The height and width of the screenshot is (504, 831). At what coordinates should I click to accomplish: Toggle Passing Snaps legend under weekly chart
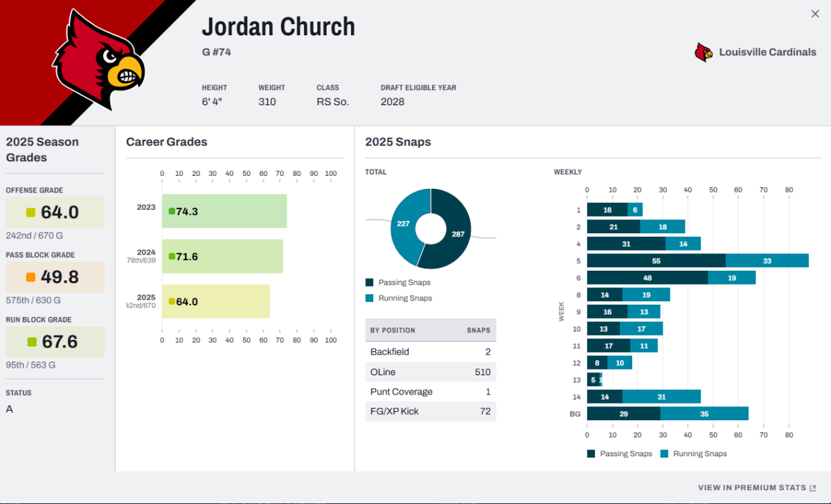620,453
